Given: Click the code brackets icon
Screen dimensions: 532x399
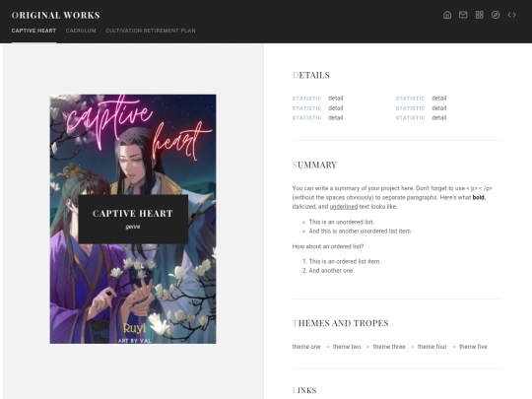Looking at the screenshot, I should 511,15.
